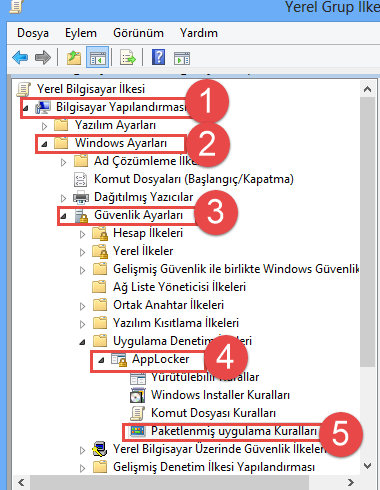Open the Dosya menu
Viewport: 380px width, 490px height.
tap(33, 33)
